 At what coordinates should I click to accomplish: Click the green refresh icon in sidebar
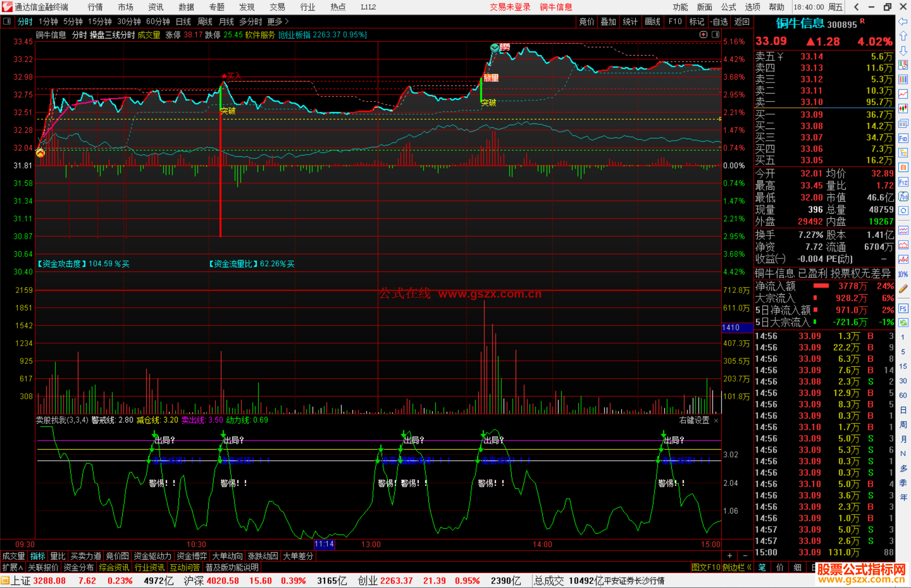coord(903,323)
